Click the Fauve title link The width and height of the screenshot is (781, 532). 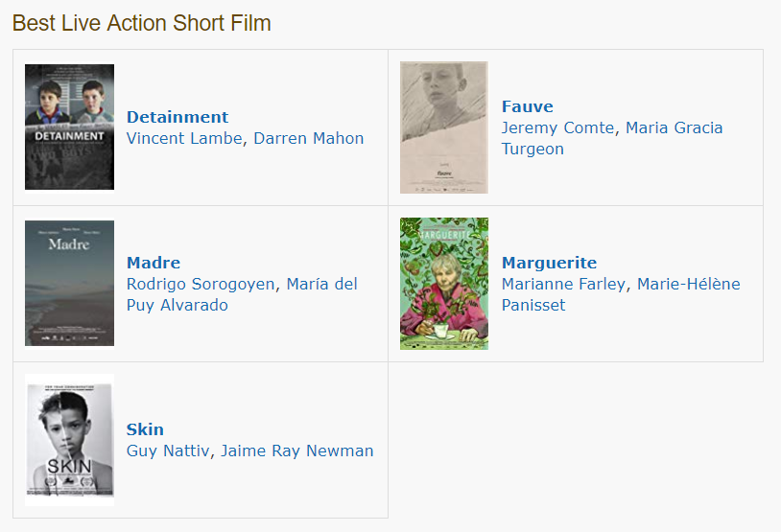pyautogui.click(x=527, y=106)
